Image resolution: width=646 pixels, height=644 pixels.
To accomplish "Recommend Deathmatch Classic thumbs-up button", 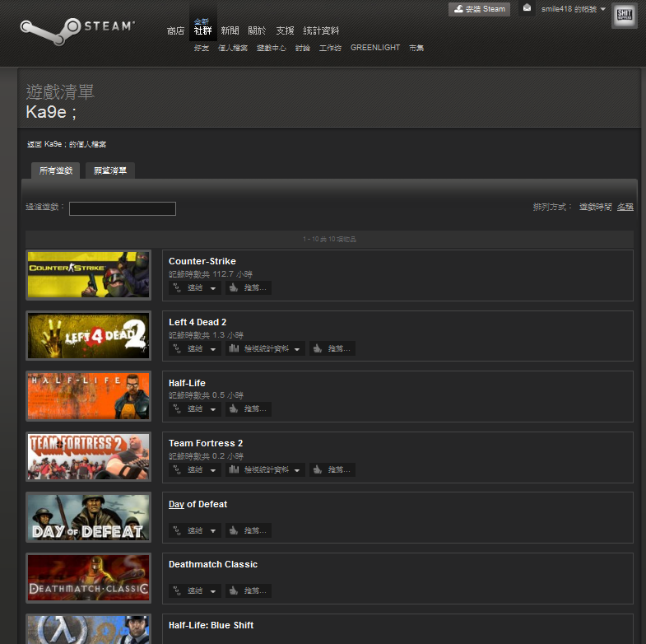I will 248,590.
